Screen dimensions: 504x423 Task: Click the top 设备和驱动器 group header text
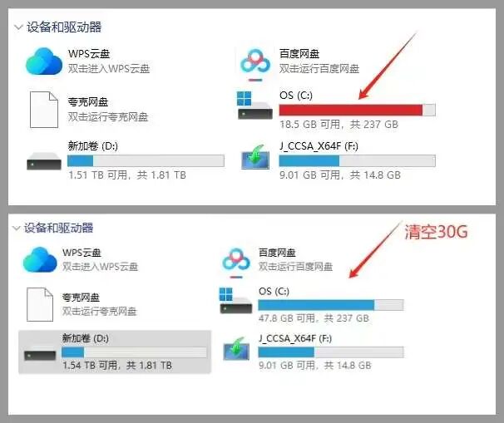(64, 27)
